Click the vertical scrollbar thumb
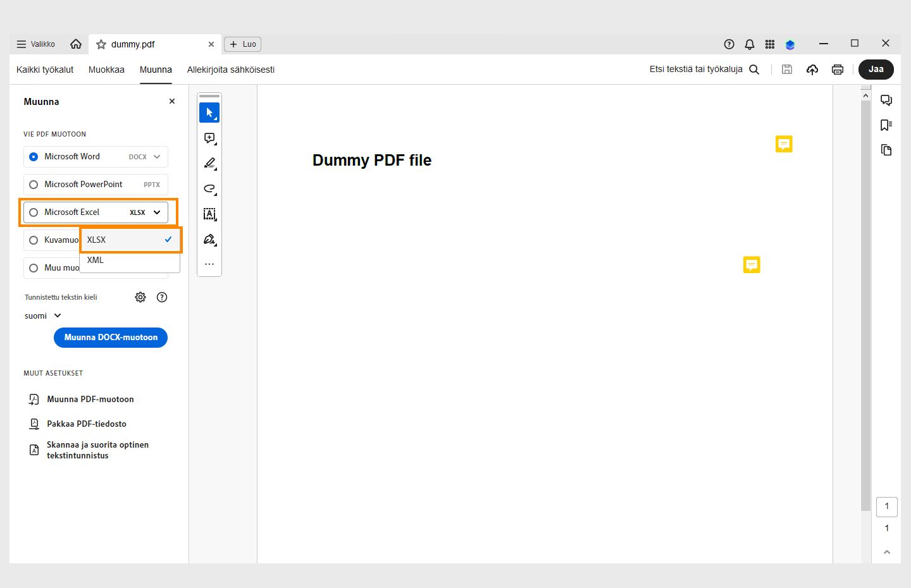The image size is (911, 588). [866, 305]
